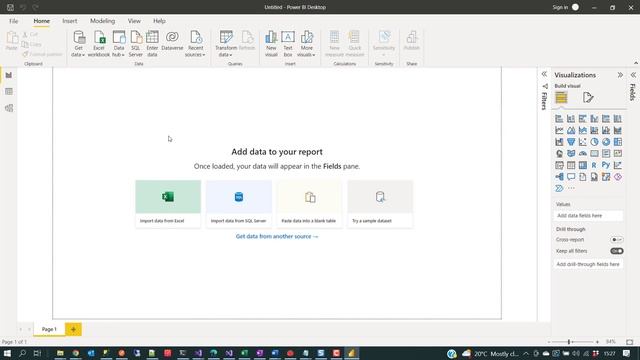Toggle the Cross-report drill through switch
Viewport: 640px width, 360px height.
click(x=616, y=240)
